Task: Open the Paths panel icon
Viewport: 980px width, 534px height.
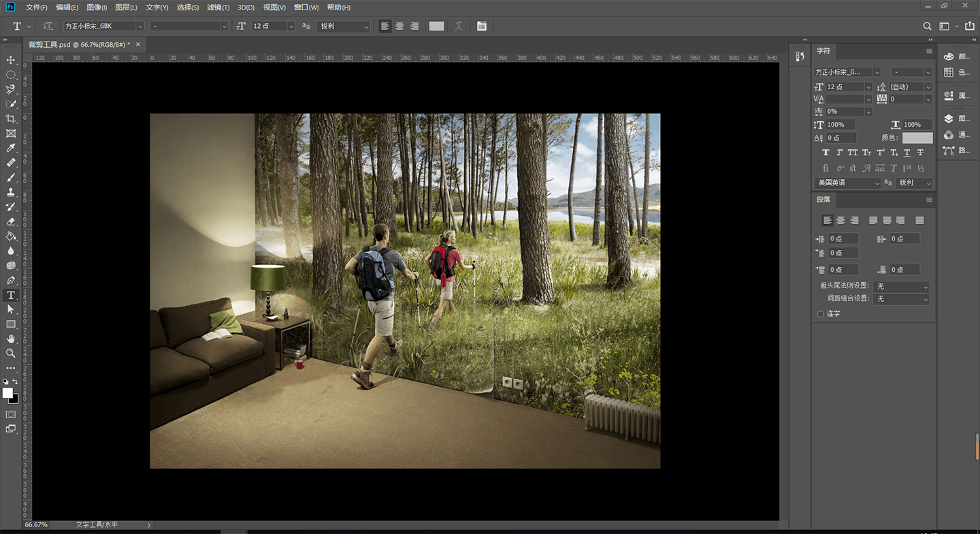Action: point(949,151)
